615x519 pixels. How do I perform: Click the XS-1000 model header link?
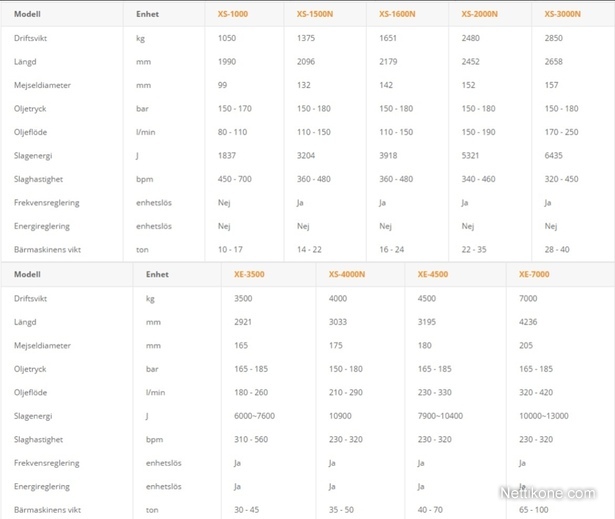pos(233,14)
